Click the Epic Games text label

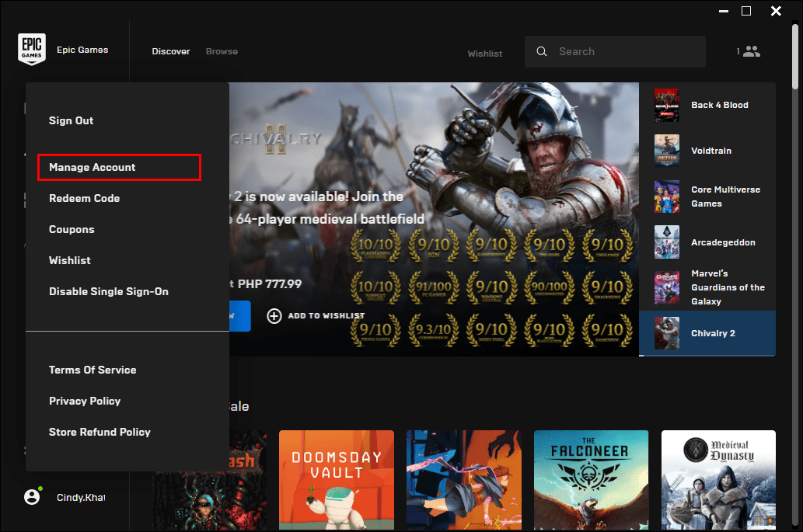click(x=82, y=50)
